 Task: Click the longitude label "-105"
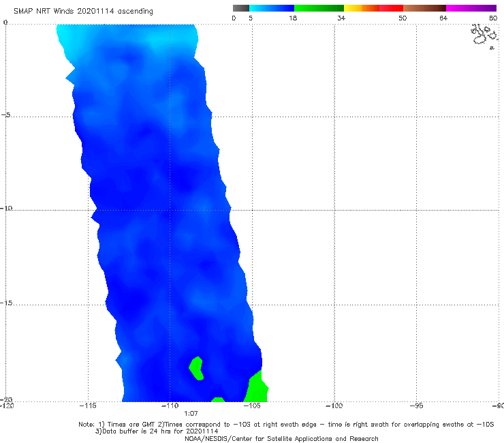pyautogui.click(x=252, y=406)
